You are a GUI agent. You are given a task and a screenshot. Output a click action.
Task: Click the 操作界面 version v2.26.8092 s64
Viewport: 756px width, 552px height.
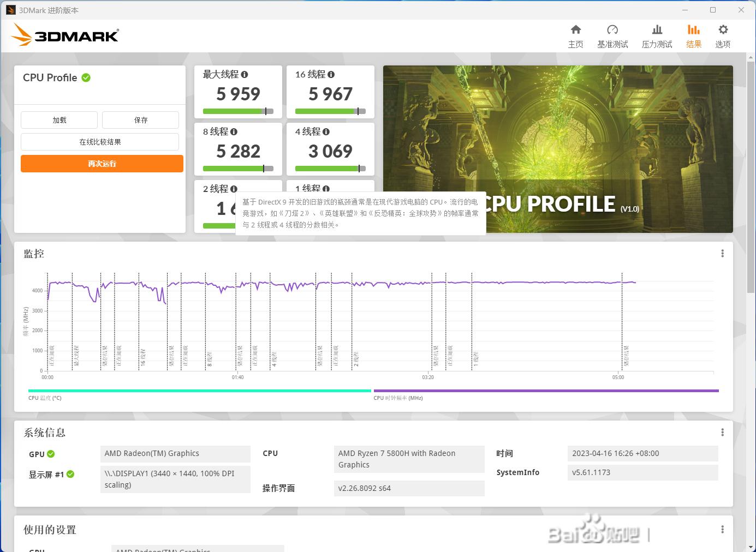(409, 488)
